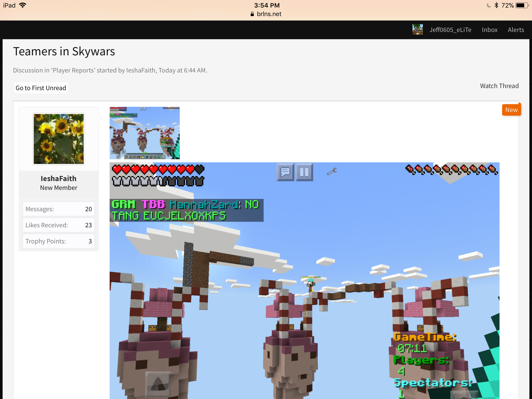Open the IeshaFaith username link

(58, 178)
